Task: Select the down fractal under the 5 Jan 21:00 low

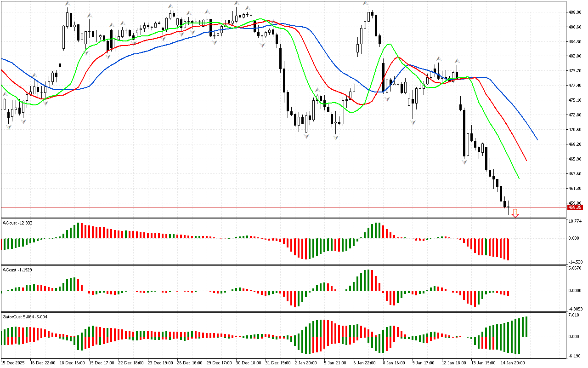Action: pos(336,137)
